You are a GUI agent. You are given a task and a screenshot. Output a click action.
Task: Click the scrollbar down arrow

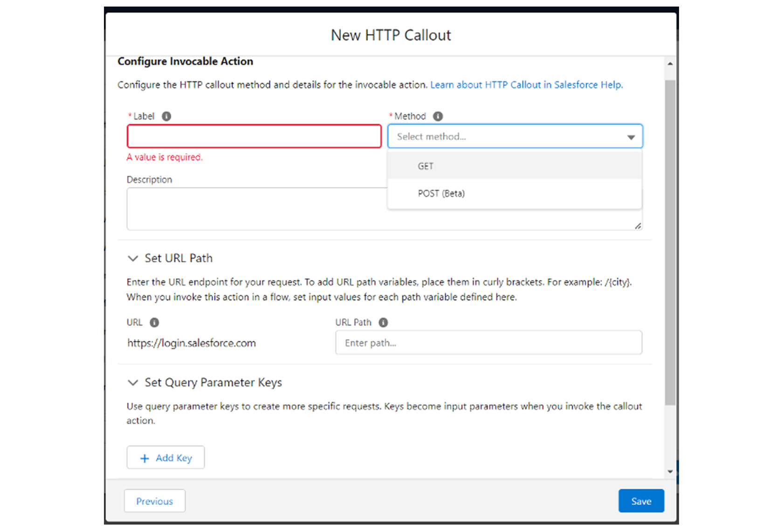coord(670,471)
